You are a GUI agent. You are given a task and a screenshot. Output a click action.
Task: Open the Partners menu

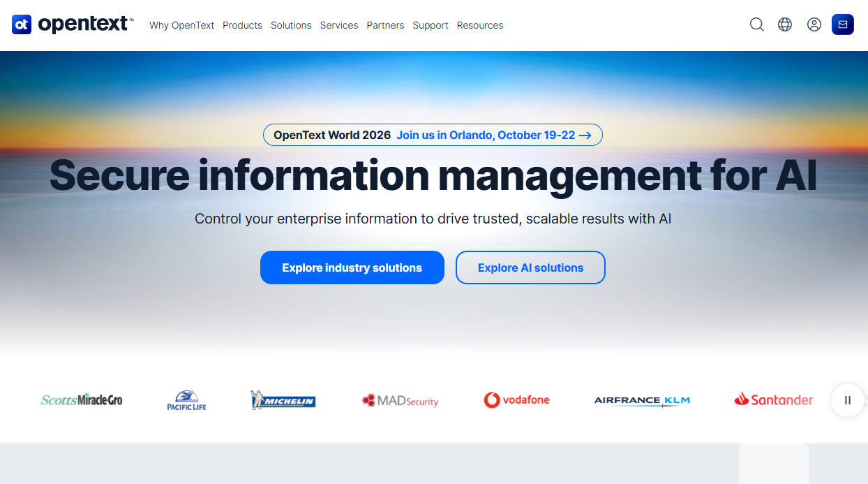click(385, 25)
